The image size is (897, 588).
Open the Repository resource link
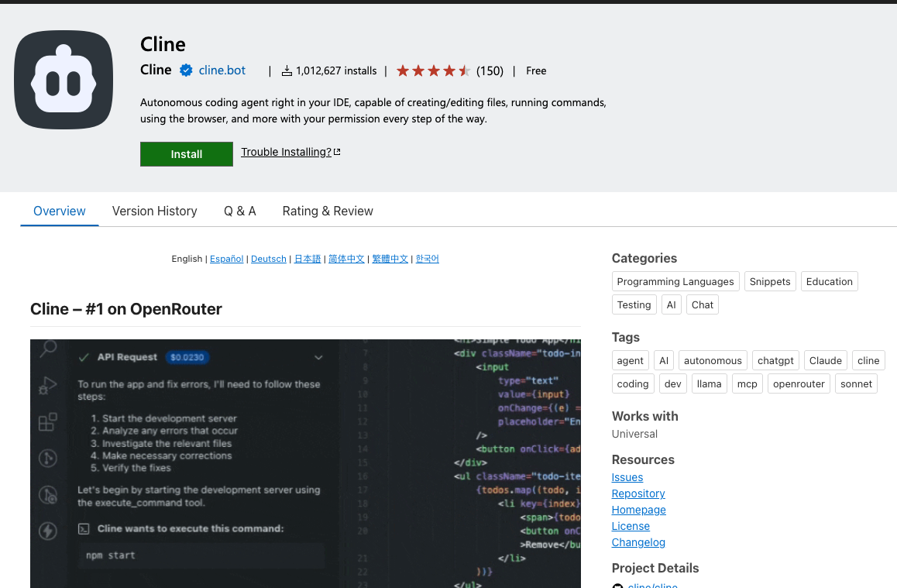638,493
